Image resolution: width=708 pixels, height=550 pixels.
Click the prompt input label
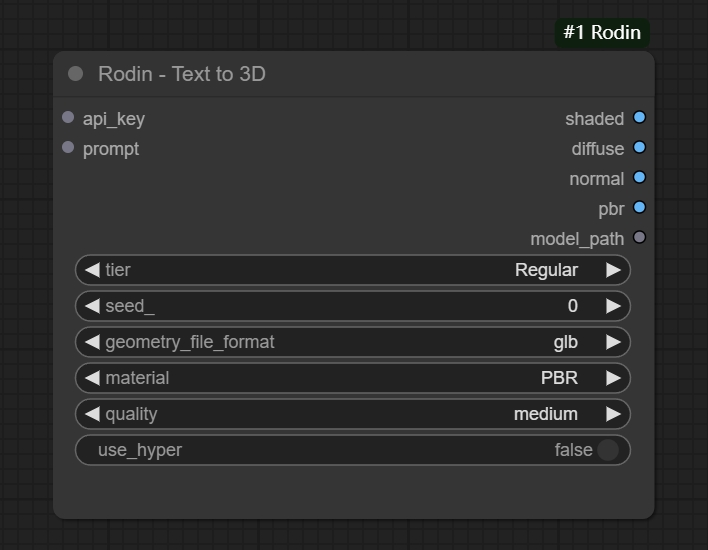click(111, 149)
